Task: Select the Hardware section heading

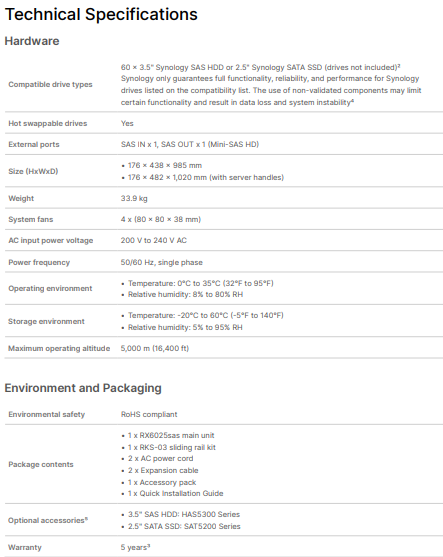Action: [32, 41]
